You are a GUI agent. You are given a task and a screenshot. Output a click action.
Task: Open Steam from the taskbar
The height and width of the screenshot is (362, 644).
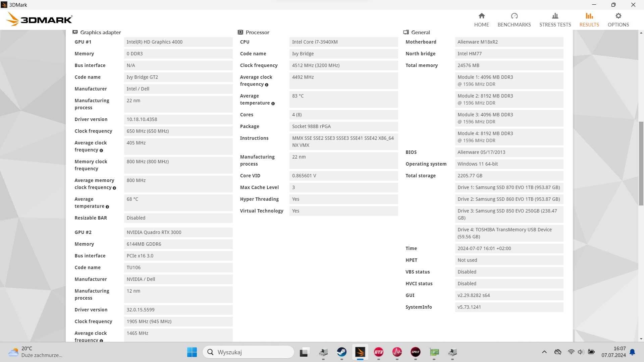[x=342, y=352]
